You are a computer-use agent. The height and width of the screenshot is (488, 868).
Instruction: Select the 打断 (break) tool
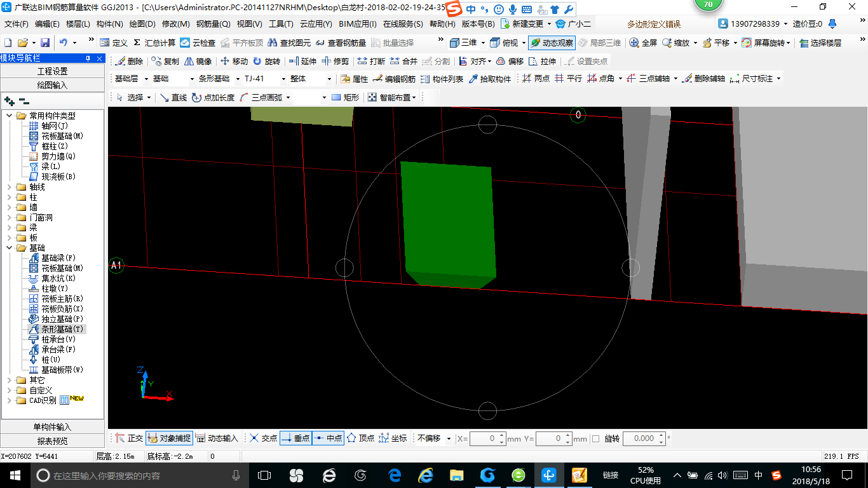pyautogui.click(x=371, y=61)
